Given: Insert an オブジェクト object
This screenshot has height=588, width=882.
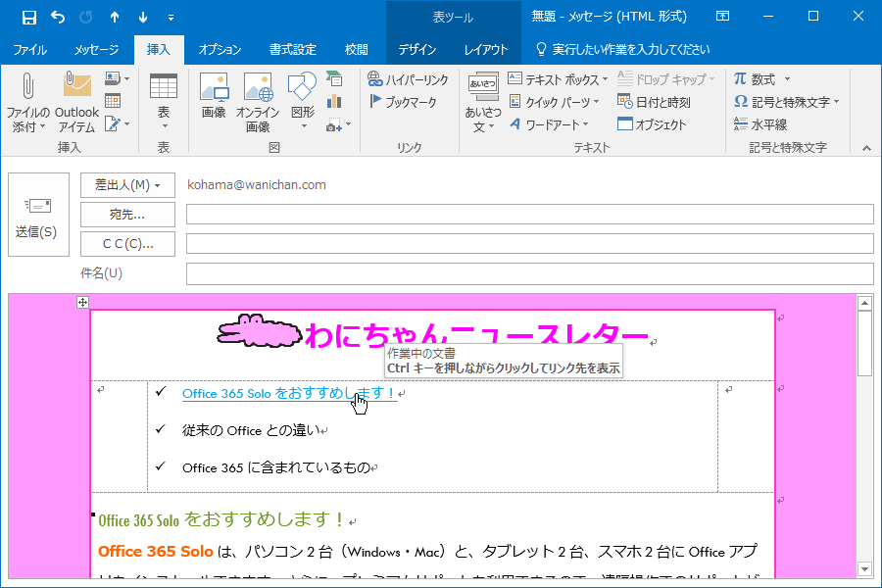Looking at the screenshot, I should 652,124.
